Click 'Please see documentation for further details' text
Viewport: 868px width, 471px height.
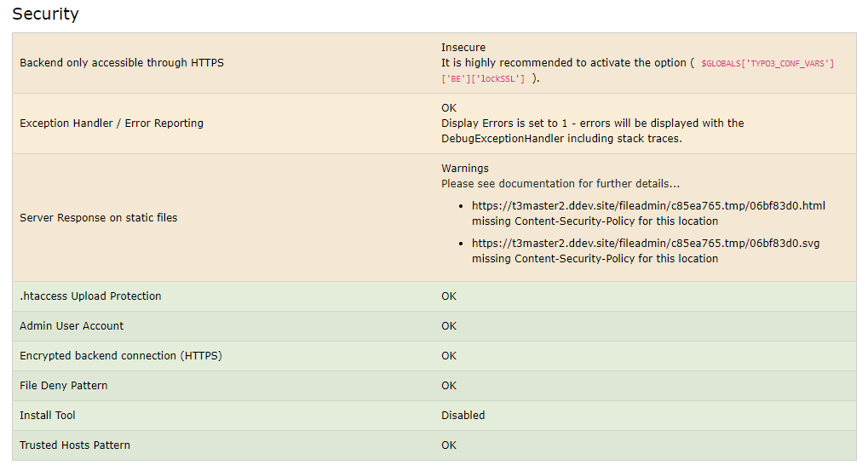(x=560, y=184)
